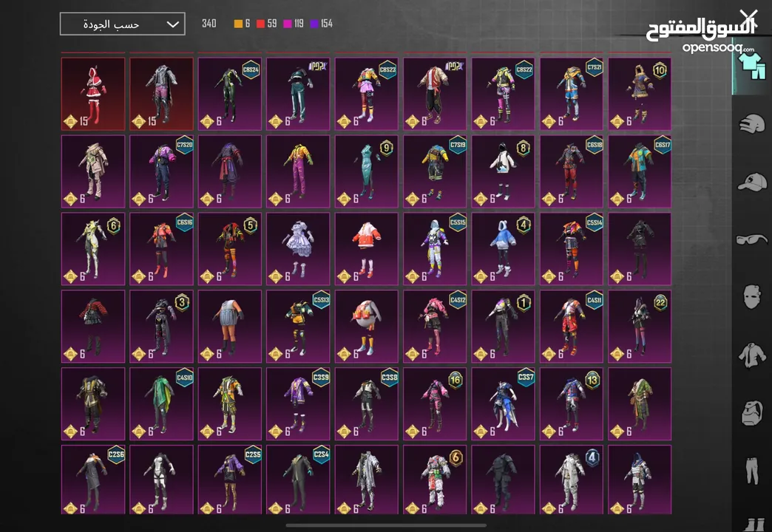Select the C3S8 outfit

coord(366,403)
